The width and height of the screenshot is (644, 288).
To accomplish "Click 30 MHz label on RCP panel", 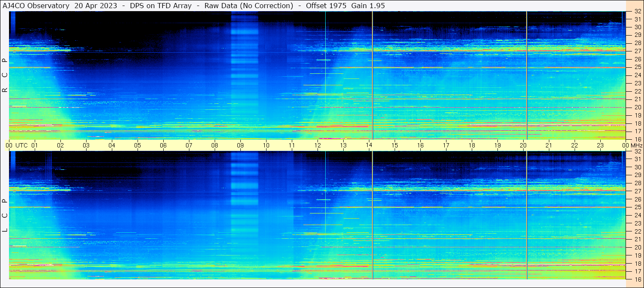I will click(638, 27).
